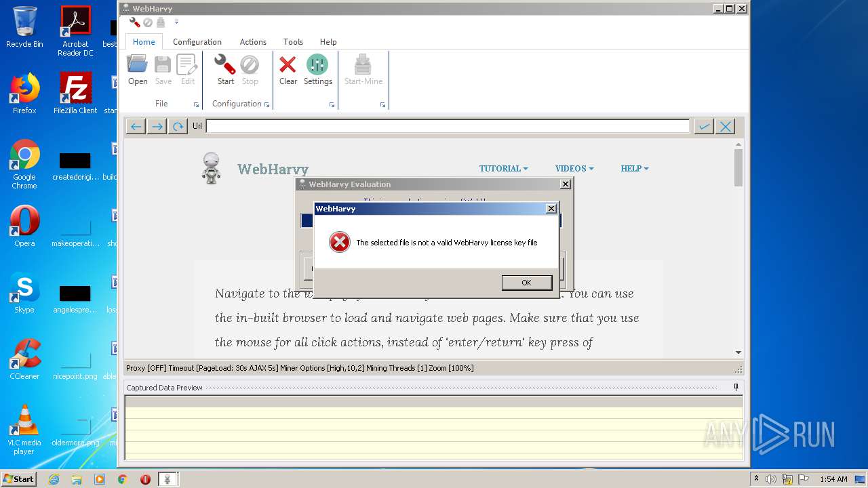
Task: Click quick-access wrench start icon
Action: point(135,22)
